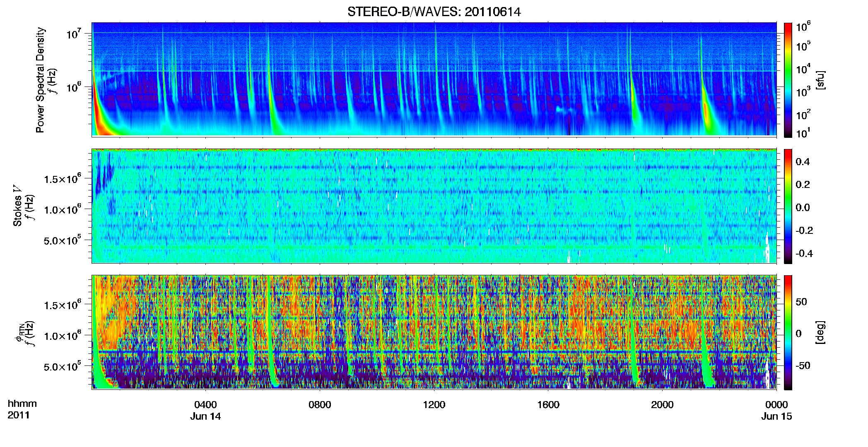The width and height of the screenshot is (868, 447).
Task: Click the plot title STEREO-B/WAVES: 20110614
Action: (x=434, y=12)
